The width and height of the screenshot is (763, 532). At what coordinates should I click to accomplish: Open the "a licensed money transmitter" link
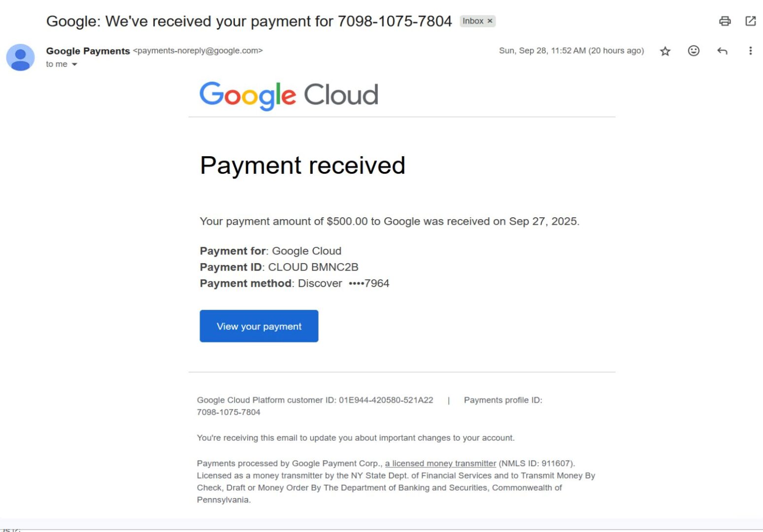[x=440, y=464]
